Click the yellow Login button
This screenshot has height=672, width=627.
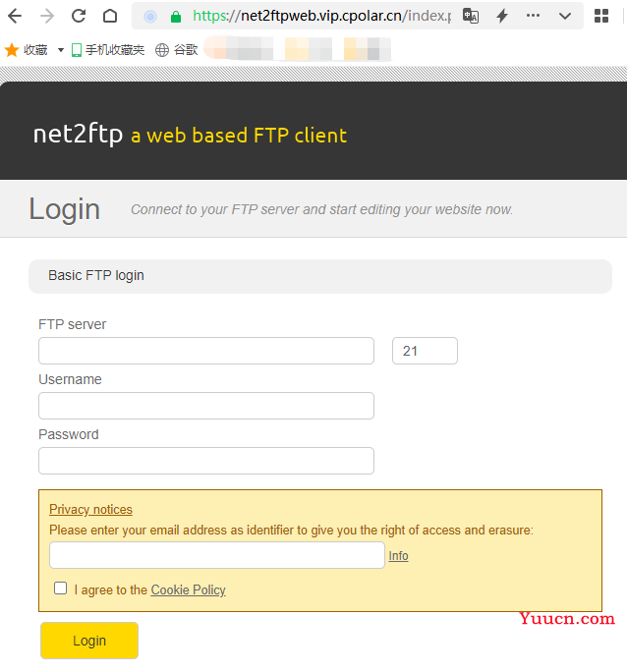click(x=89, y=641)
